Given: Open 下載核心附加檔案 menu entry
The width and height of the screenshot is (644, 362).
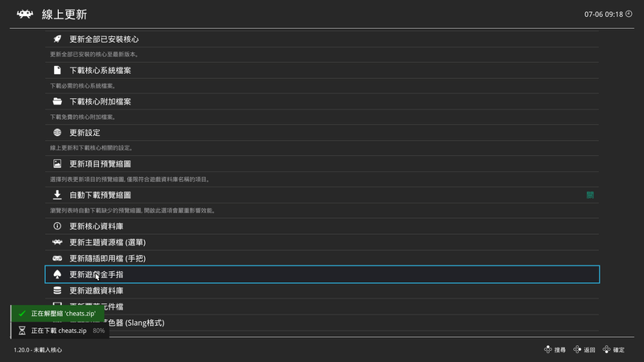Looking at the screenshot, I should click(x=322, y=101).
